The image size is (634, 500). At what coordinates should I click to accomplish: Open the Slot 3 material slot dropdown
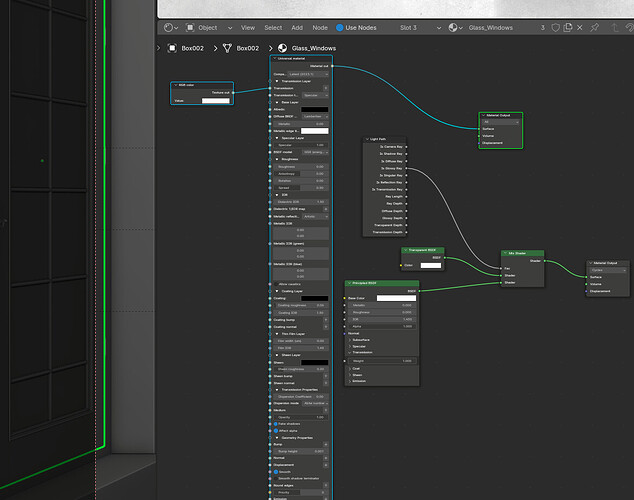point(421,27)
